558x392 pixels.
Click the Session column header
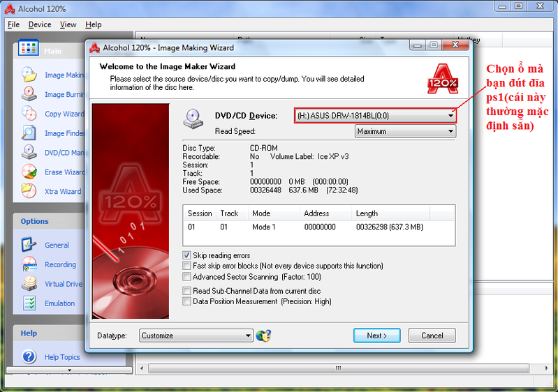tap(199, 213)
